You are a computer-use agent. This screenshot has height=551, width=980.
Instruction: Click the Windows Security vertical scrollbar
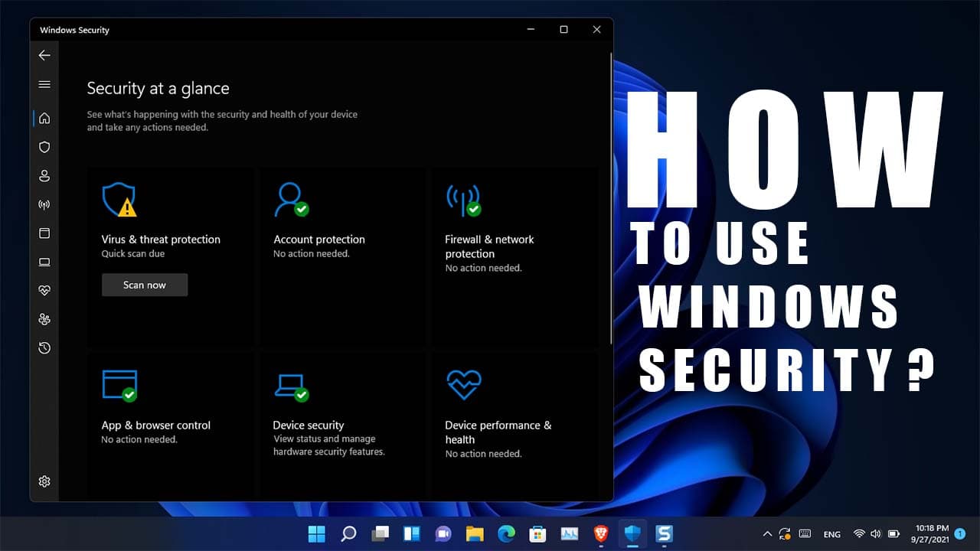[611, 199]
